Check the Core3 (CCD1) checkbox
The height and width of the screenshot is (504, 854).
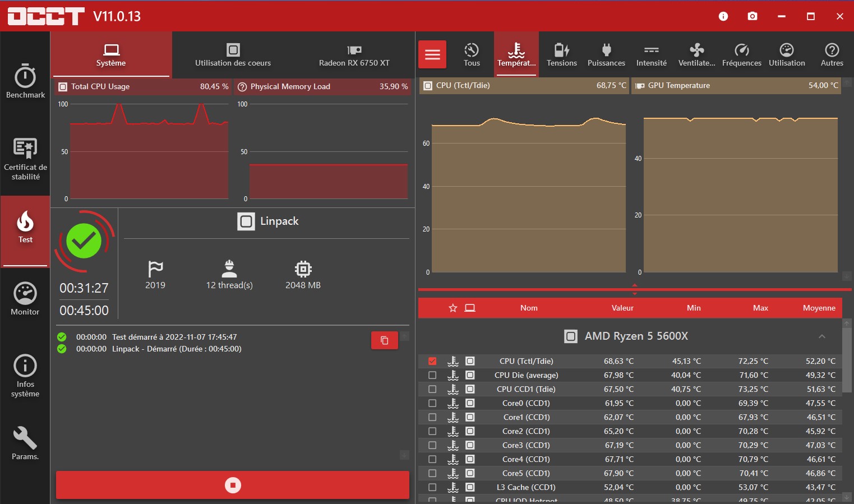tap(432, 445)
